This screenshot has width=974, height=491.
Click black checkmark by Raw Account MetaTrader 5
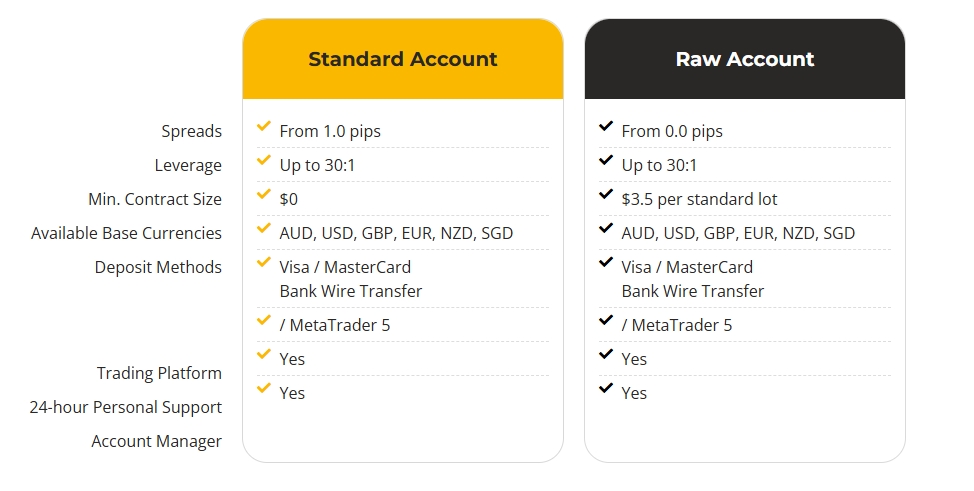[x=606, y=320]
